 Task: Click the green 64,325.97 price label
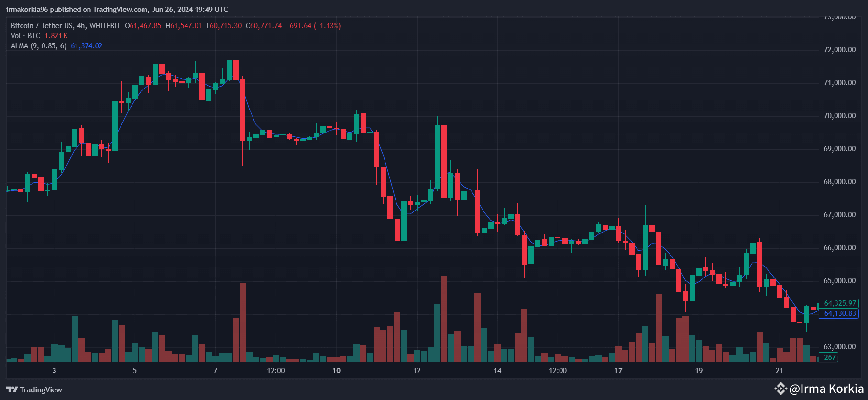[x=840, y=303]
